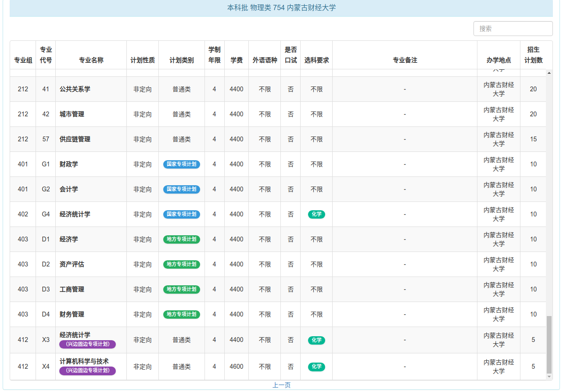Click 普通类 in the 城市管理 row
This screenshot has width=563, height=392.
[182, 114]
